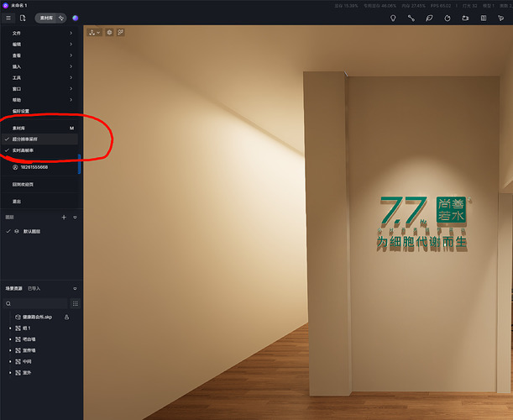
Task: Click the 灯光 32 status readout
Action: [470, 6]
